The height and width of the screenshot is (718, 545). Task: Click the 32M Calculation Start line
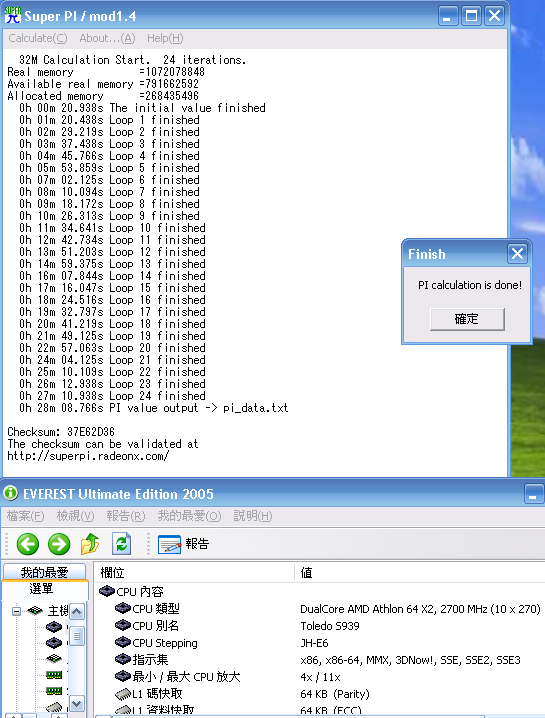click(132, 60)
